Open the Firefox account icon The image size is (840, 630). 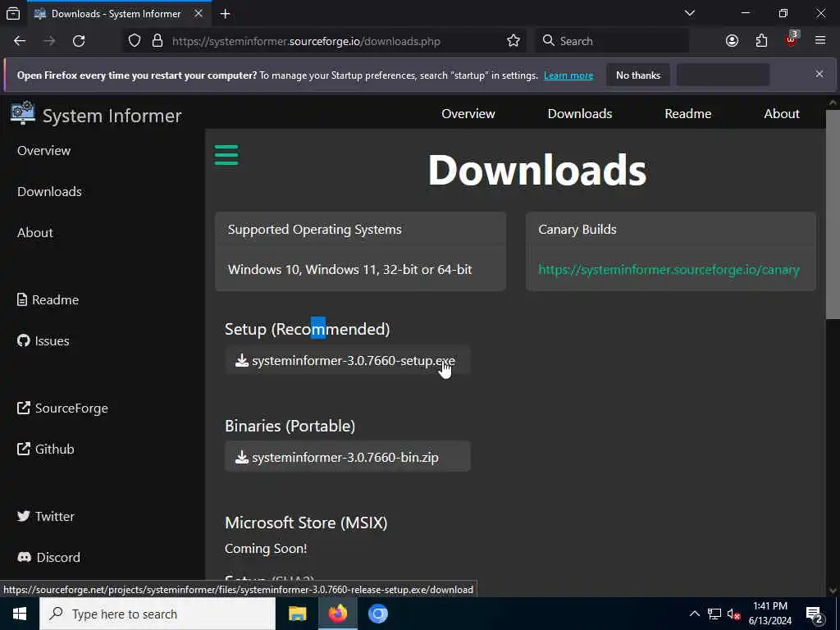(732, 41)
